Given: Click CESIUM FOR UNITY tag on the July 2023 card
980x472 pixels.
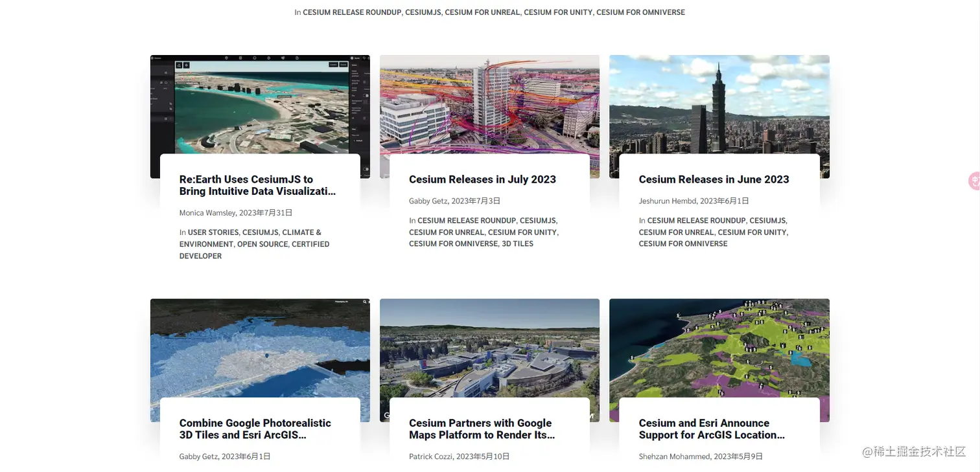Looking at the screenshot, I should pos(522,232).
